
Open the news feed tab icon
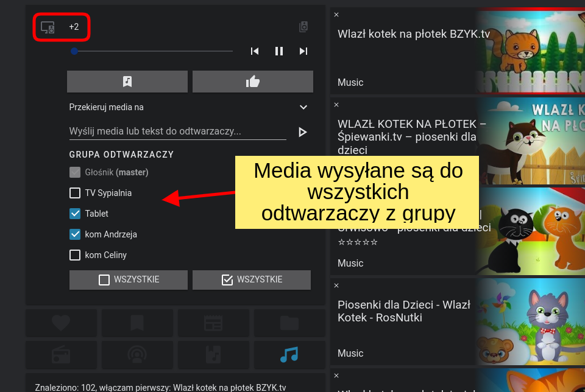click(213, 323)
